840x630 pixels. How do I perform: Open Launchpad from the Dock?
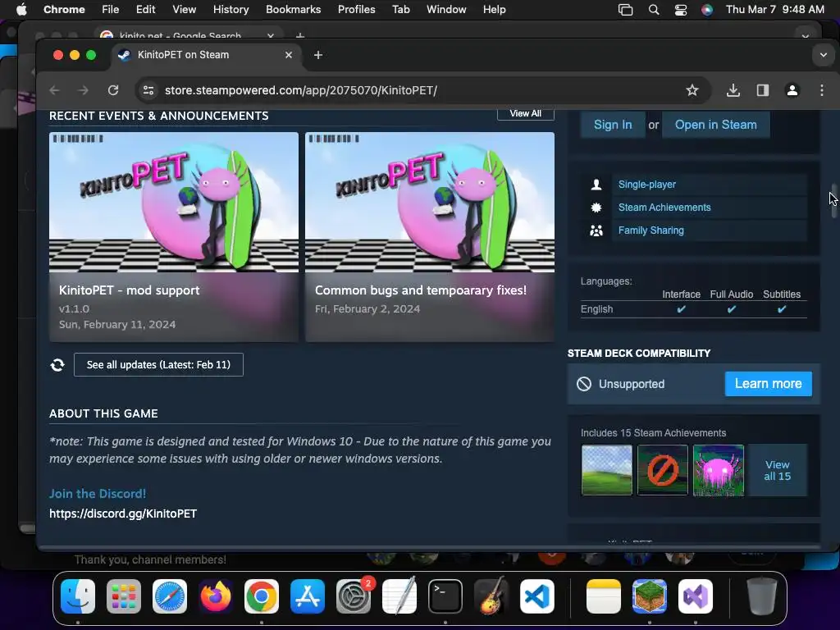click(124, 596)
